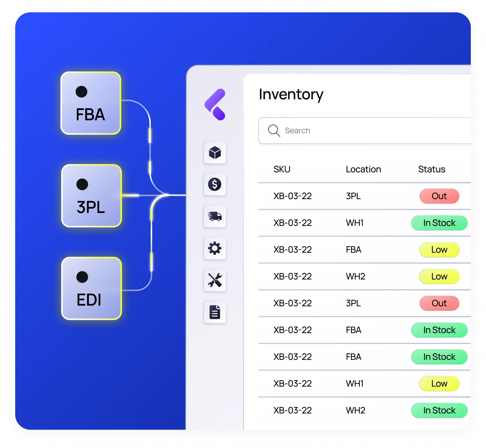Click the black dot on the EDI card
Screen dimensions: 486x448
(x=82, y=277)
